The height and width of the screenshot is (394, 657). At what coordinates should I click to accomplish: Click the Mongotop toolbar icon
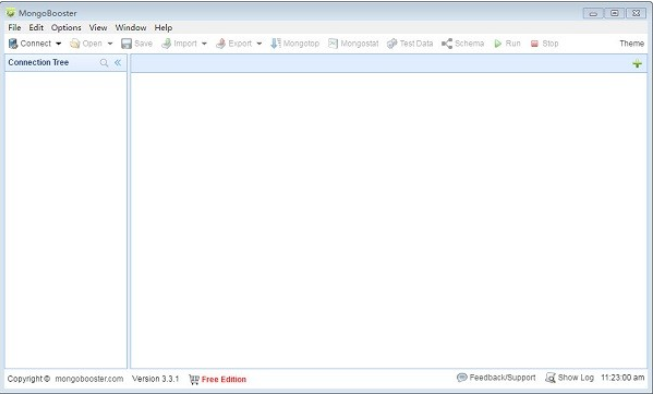pyautogui.click(x=275, y=44)
